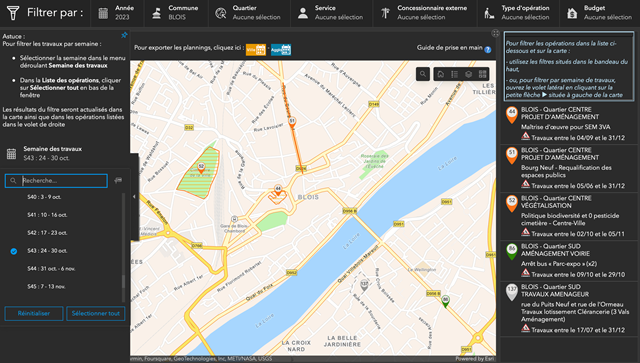Open the Type d'opération filter
Image resolution: width=640 pixels, height=363 pixels.
[x=519, y=13]
